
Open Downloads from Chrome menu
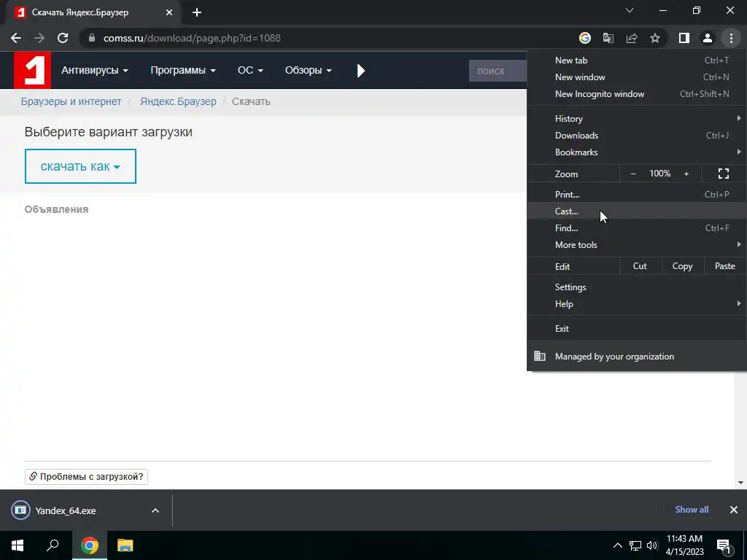[x=636, y=136]
